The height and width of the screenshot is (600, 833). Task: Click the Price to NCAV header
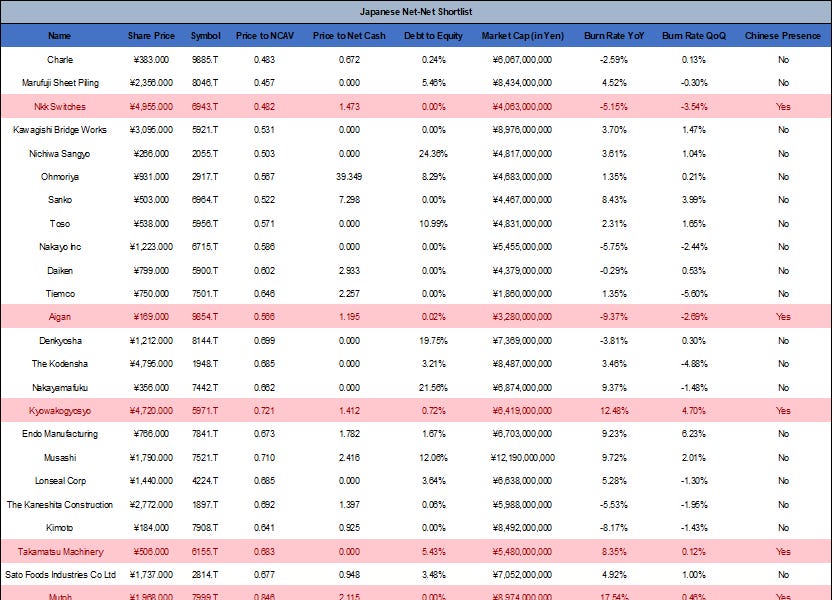(x=263, y=35)
